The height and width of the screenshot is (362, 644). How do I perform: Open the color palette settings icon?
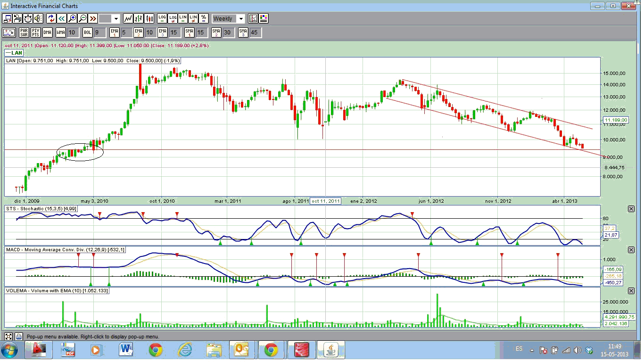coord(264,19)
